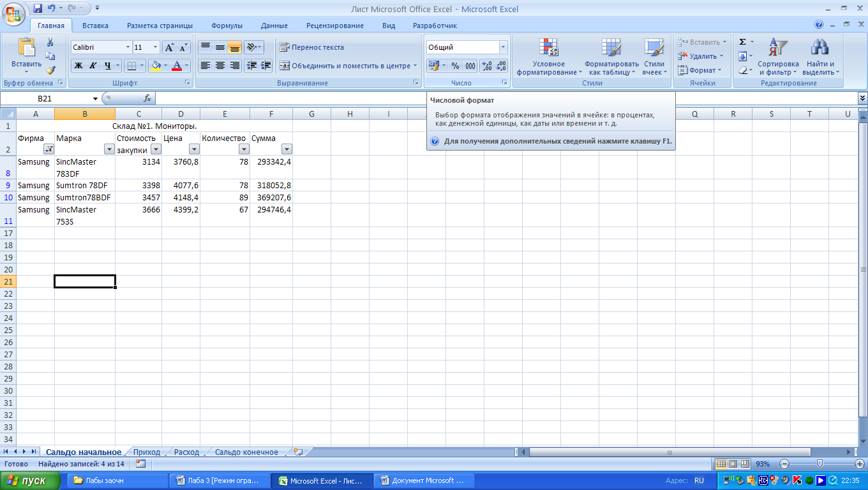Switch to Вставка ribbon tab

coord(95,26)
